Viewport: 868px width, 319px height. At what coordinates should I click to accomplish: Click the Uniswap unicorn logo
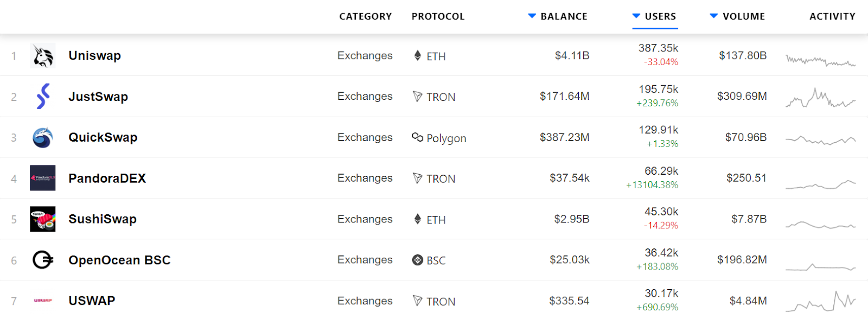(42, 56)
